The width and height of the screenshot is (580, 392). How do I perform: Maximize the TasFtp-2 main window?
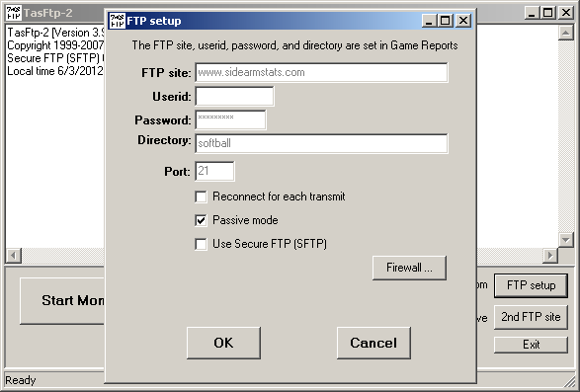point(548,13)
